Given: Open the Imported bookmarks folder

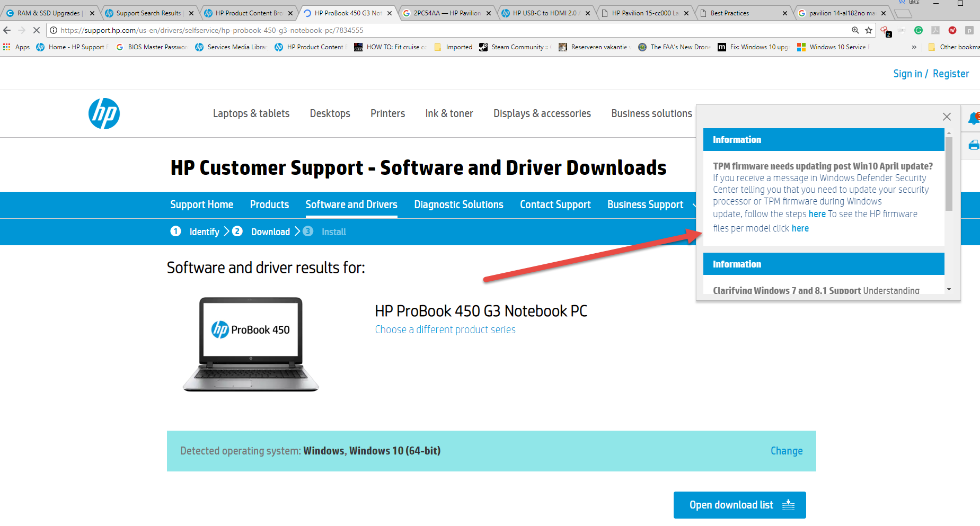Looking at the screenshot, I should (x=453, y=47).
